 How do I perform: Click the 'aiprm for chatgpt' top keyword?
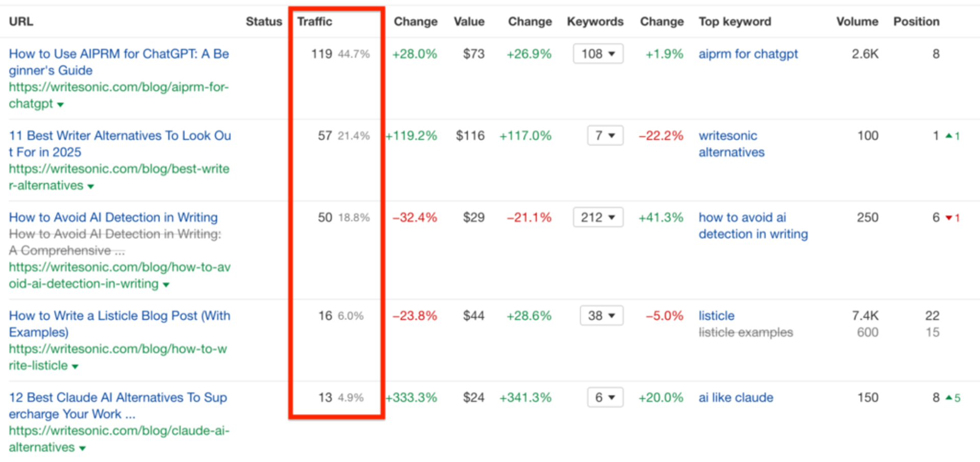click(748, 54)
